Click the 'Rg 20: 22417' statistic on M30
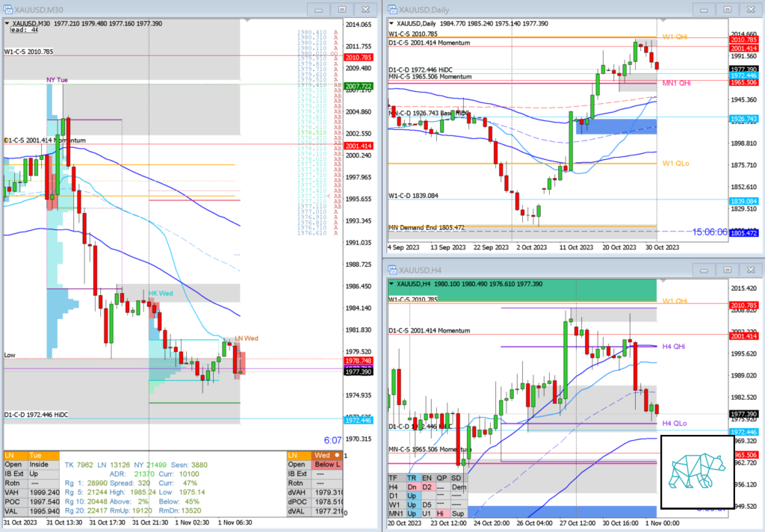 [87, 511]
